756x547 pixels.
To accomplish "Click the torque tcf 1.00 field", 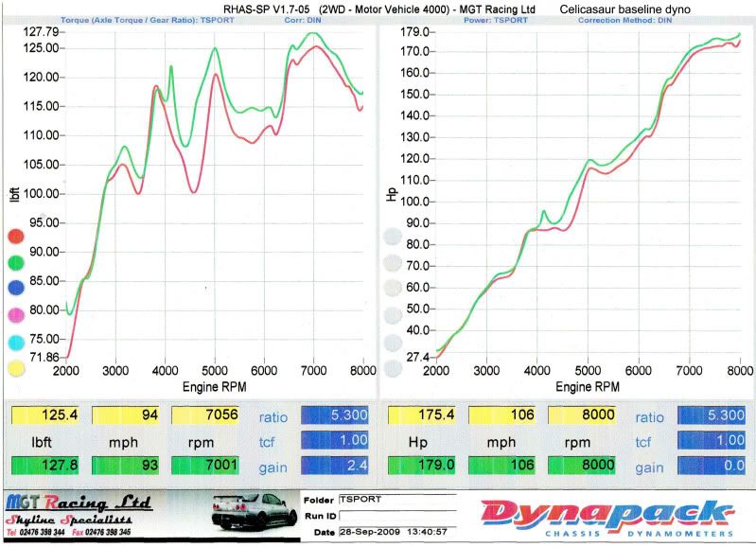I will (335, 440).
